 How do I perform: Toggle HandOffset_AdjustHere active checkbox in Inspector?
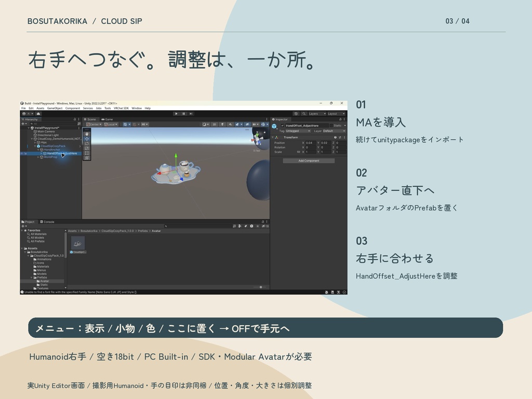click(x=282, y=126)
